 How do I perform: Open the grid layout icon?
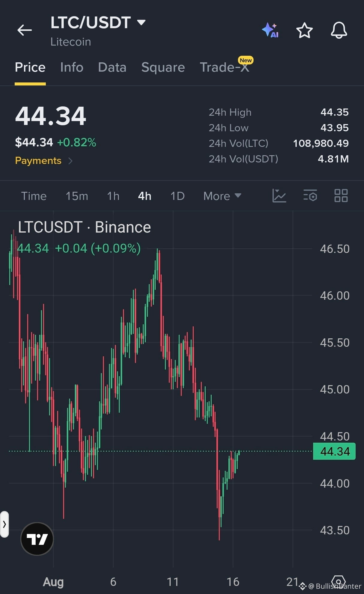point(341,196)
